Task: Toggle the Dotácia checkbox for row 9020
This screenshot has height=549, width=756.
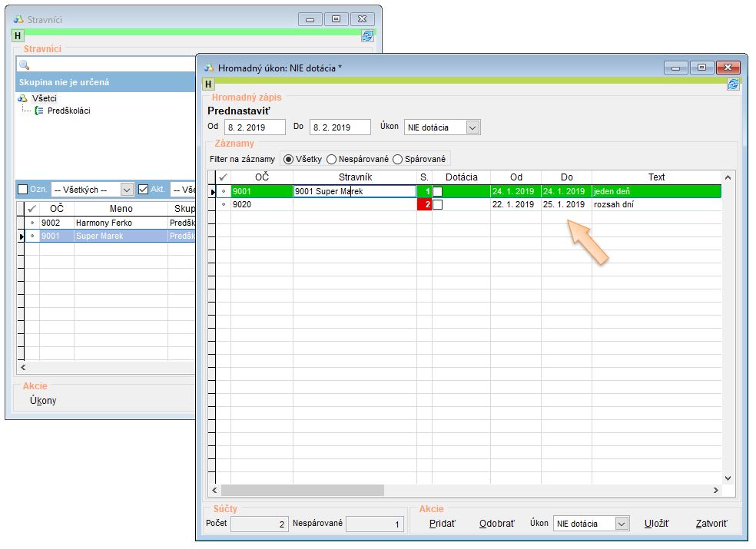Action: pos(438,205)
